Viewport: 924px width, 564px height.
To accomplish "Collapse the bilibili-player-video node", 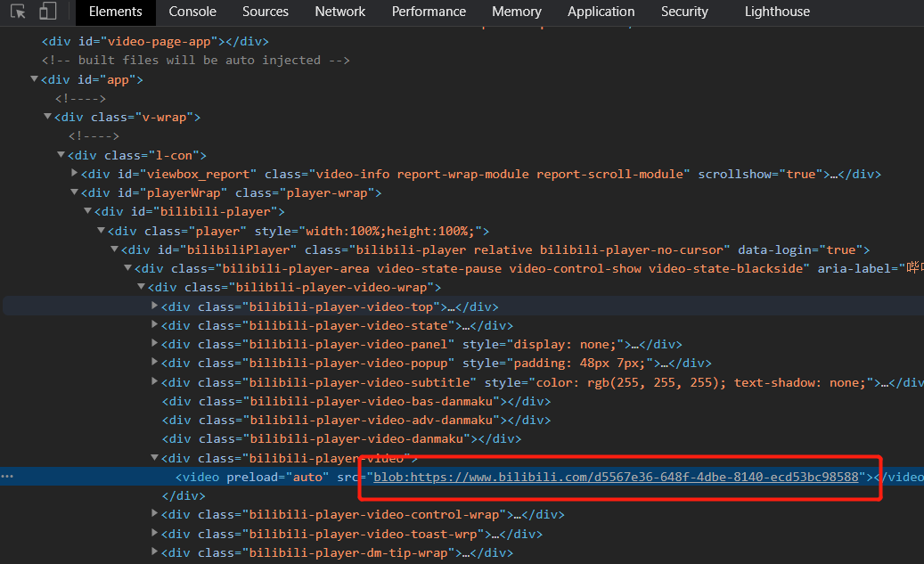I will [154, 457].
